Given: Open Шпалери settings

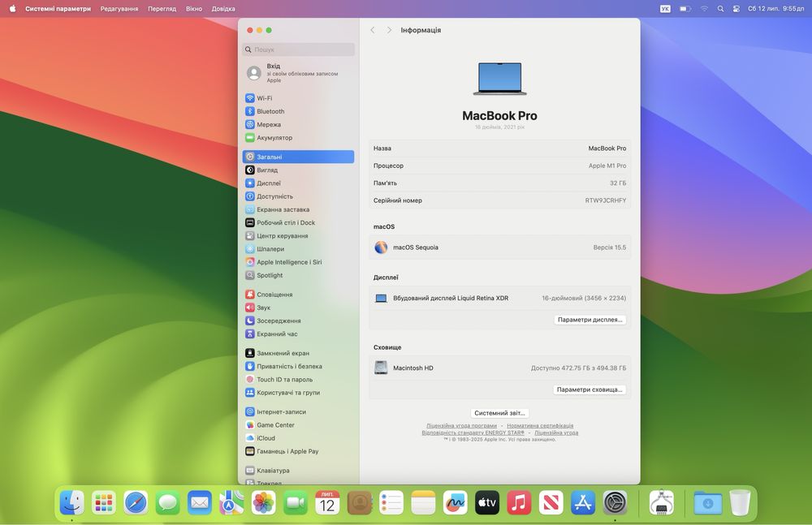Looking at the screenshot, I should pyautogui.click(x=298, y=249).
